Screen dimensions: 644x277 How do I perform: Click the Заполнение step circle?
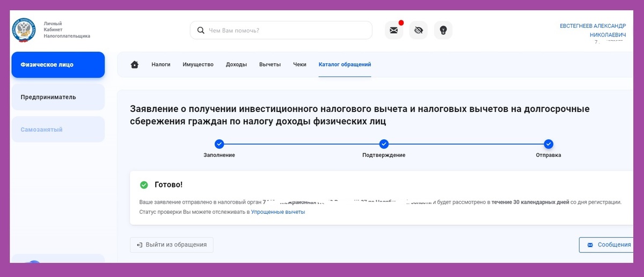click(x=219, y=144)
